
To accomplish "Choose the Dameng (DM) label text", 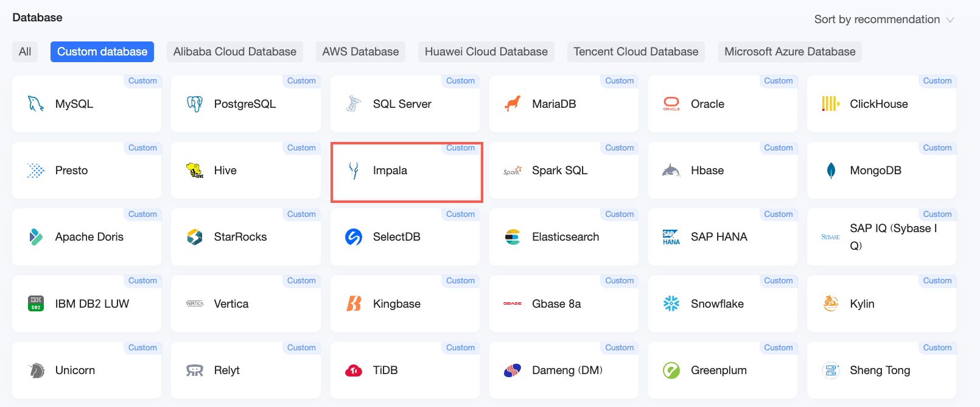I will [x=567, y=370].
